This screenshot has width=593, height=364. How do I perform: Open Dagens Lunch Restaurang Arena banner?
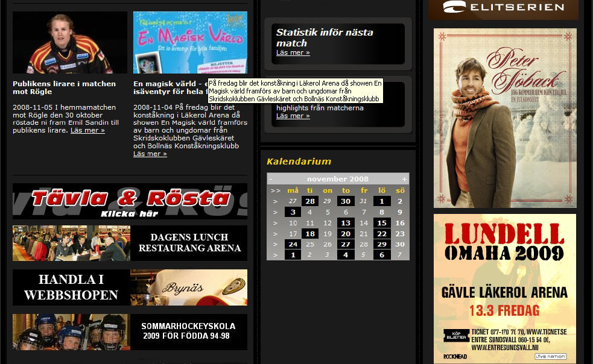[x=130, y=243]
